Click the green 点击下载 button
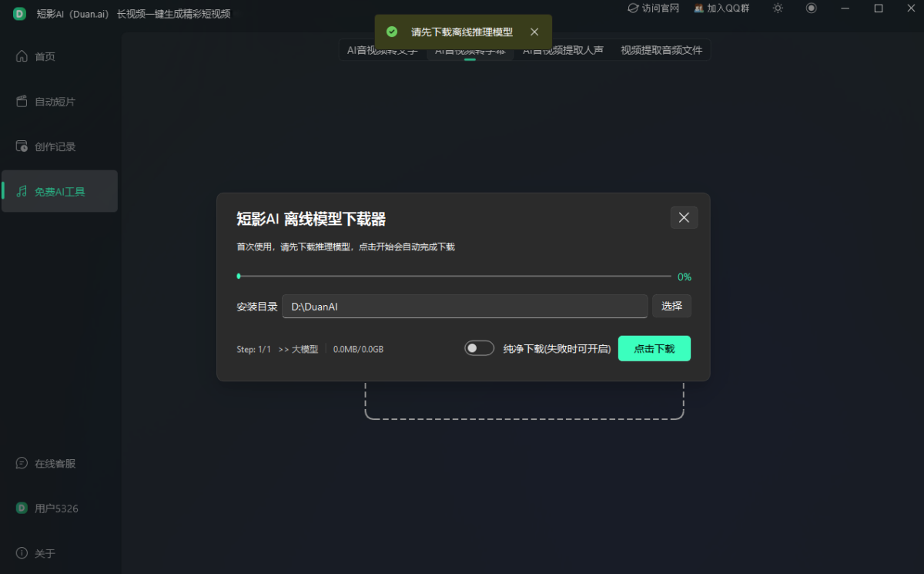The height and width of the screenshot is (574, 924). pyautogui.click(x=654, y=348)
